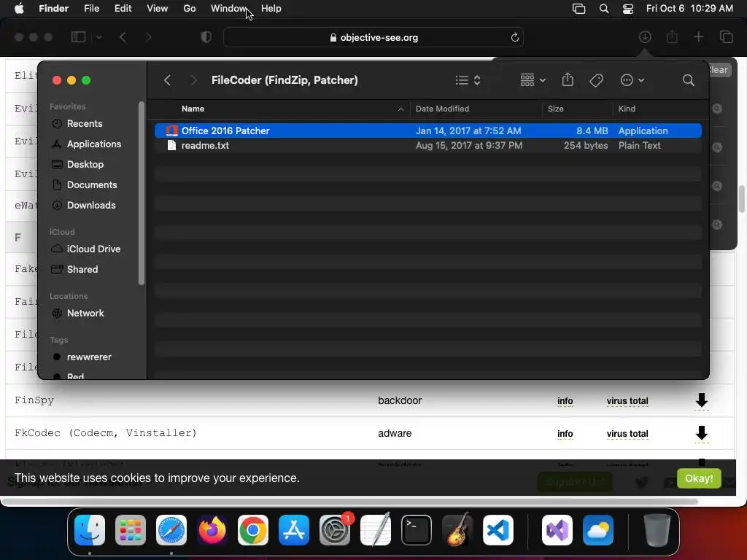Click Spotlight search in menu bar
The width and height of the screenshot is (747, 560).
pyautogui.click(x=603, y=9)
